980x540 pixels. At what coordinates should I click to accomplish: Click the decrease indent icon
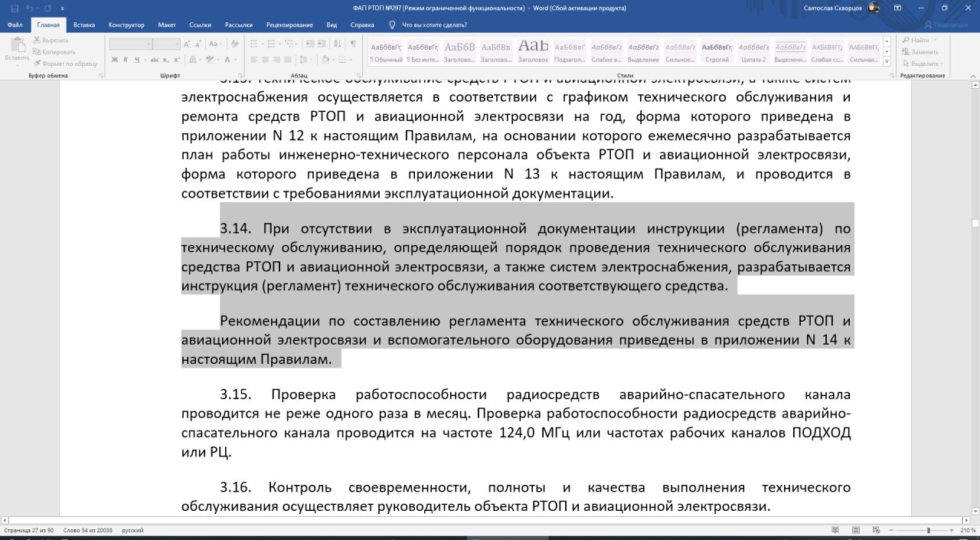pos(309,44)
